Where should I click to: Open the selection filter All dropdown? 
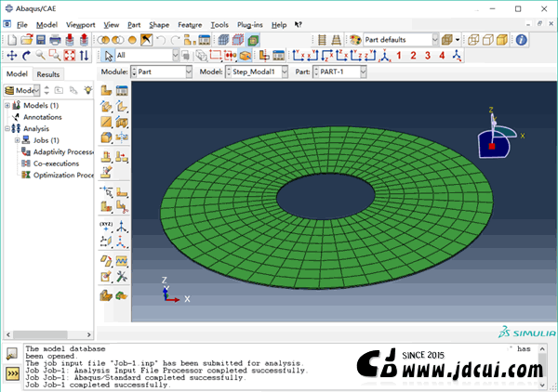147,56
